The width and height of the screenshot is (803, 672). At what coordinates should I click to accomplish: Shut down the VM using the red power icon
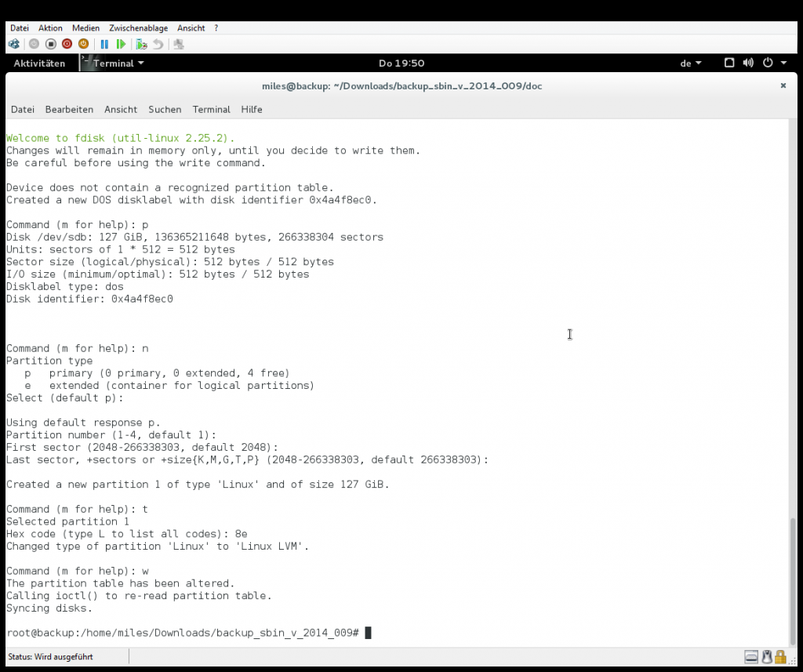tap(67, 44)
